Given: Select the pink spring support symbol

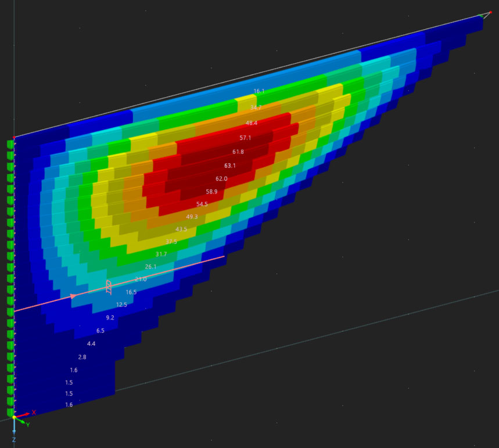Looking at the screenshot, I should point(108,287).
